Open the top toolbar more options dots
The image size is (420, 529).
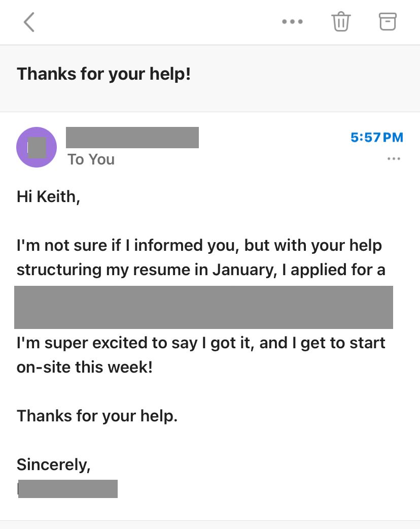coord(292,22)
